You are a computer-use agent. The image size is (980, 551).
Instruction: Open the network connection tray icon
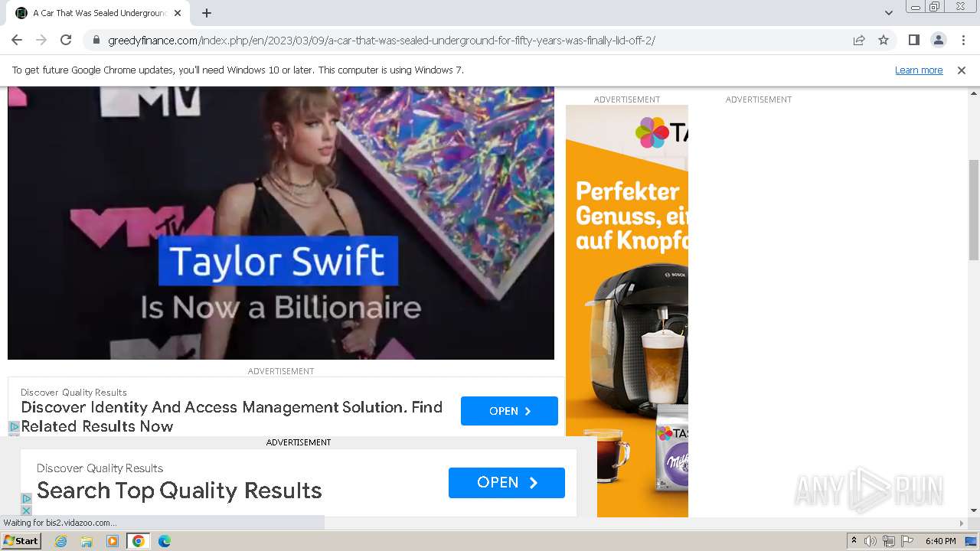889,541
